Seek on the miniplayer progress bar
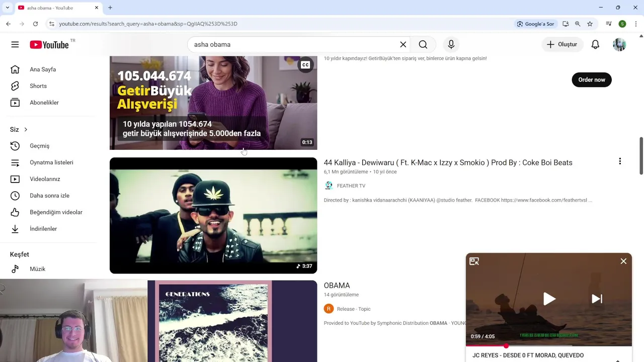 549,346
